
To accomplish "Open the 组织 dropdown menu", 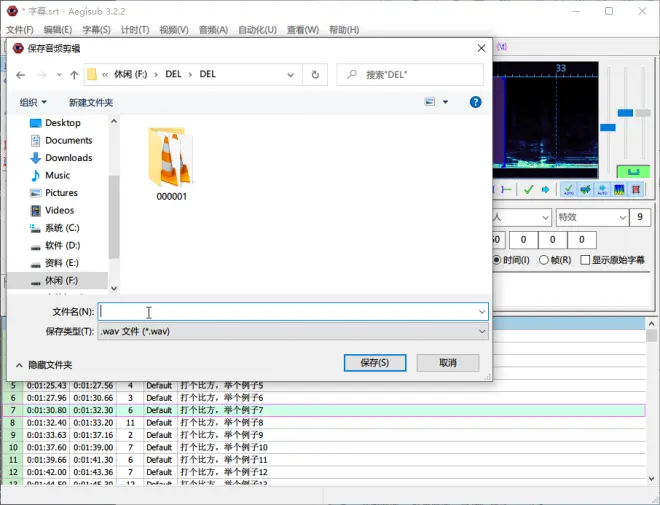I will (33, 102).
